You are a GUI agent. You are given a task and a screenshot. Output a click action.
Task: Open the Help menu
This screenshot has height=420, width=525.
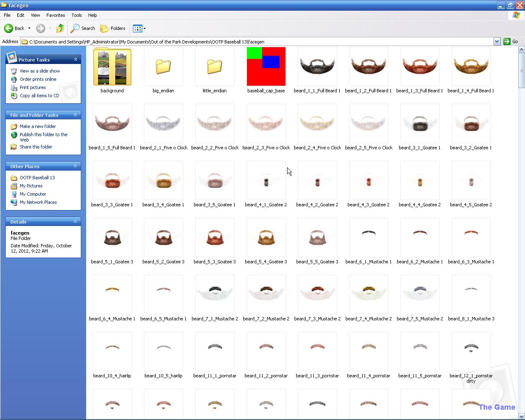tap(92, 15)
